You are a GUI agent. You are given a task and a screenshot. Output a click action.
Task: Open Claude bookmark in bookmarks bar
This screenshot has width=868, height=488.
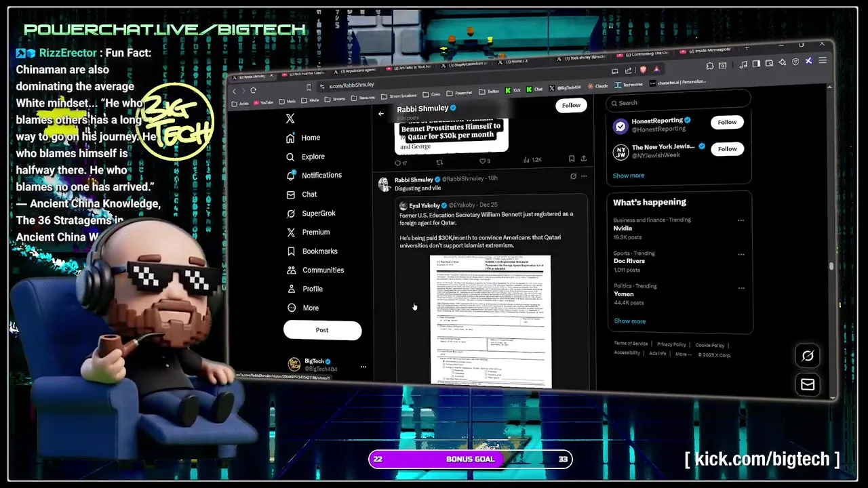(598, 86)
